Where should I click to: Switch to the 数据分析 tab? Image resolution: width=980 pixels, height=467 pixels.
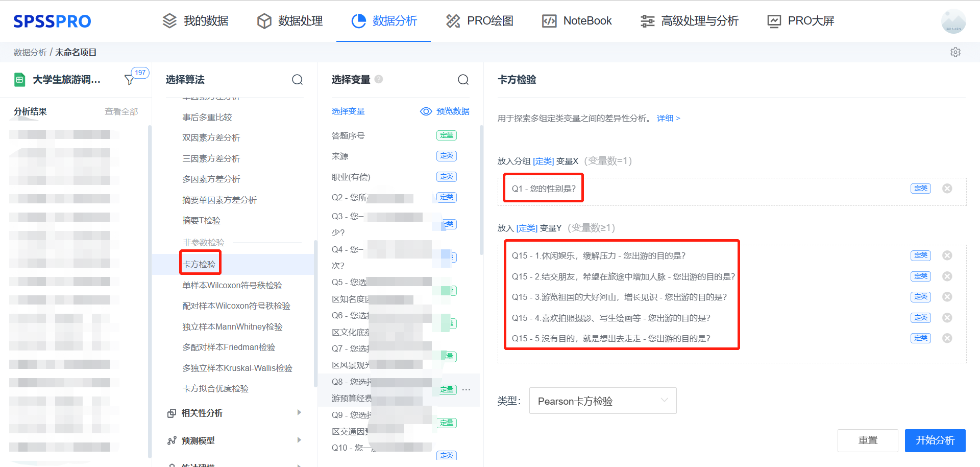(384, 21)
